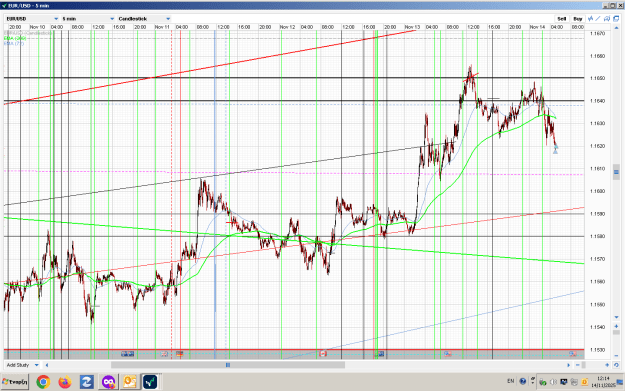
Task: Click the Sell button
Action: pos(562,19)
